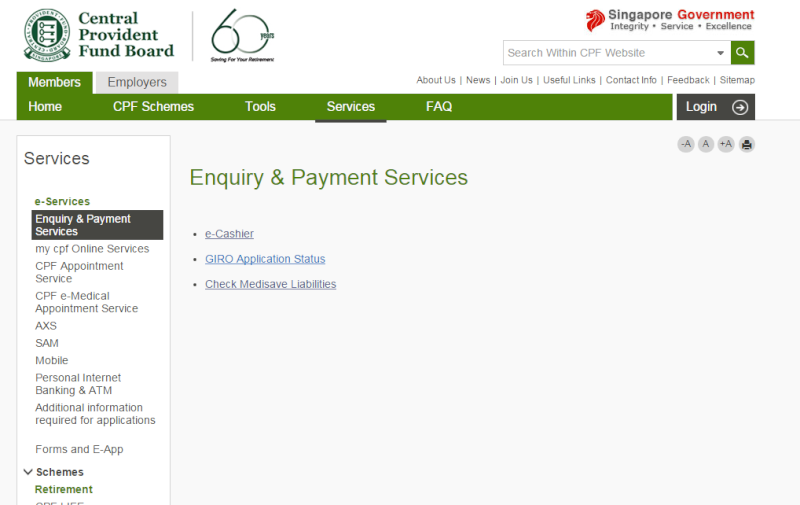Select AXS in the sidebar
The width and height of the screenshot is (800, 505).
pyautogui.click(x=46, y=326)
